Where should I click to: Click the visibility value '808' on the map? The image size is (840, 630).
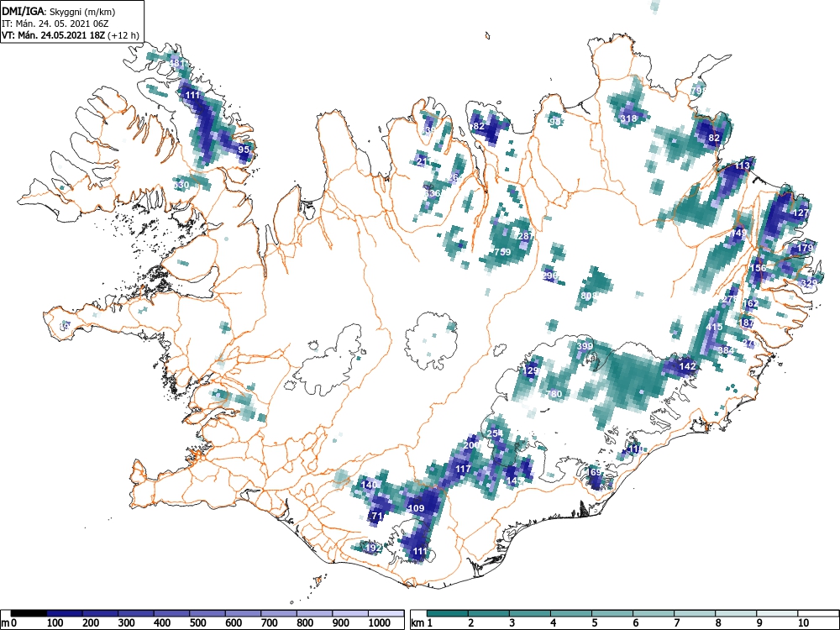(x=588, y=296)
